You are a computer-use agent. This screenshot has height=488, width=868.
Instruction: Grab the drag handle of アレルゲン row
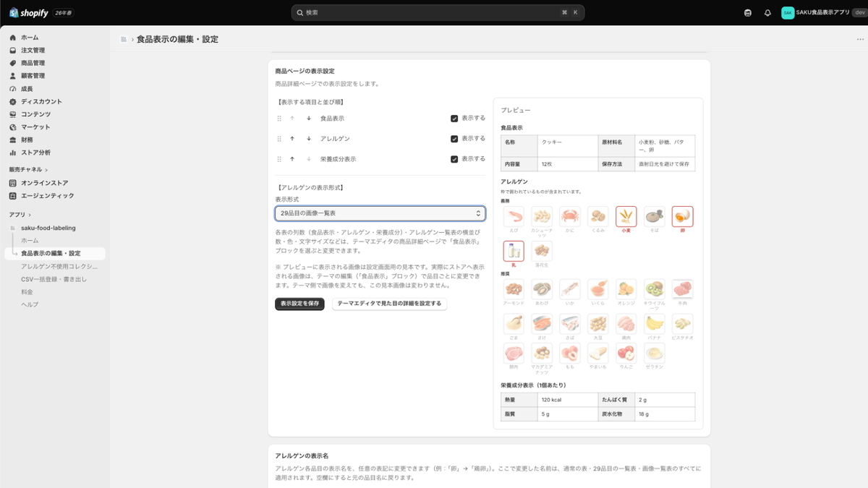(279, 138)
